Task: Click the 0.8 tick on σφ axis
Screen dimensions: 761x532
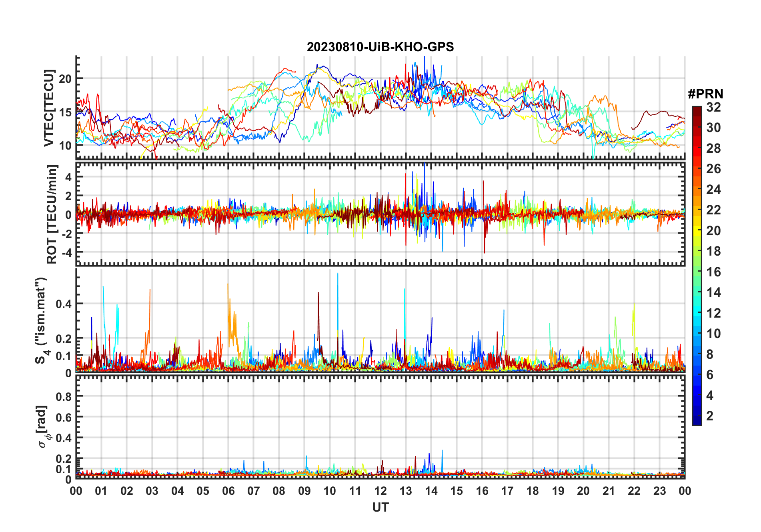Action: pyautogui.click(x=64, y=396)
